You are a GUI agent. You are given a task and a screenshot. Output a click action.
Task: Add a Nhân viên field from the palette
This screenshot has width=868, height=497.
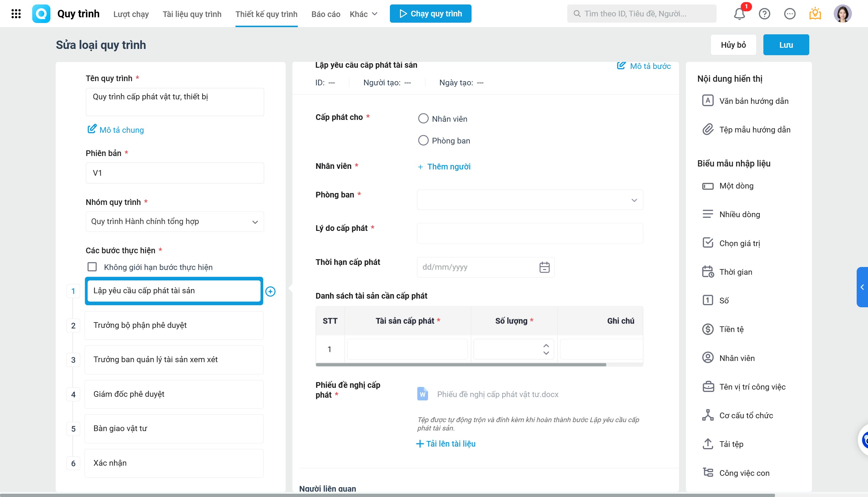click(x=728, y=358)
